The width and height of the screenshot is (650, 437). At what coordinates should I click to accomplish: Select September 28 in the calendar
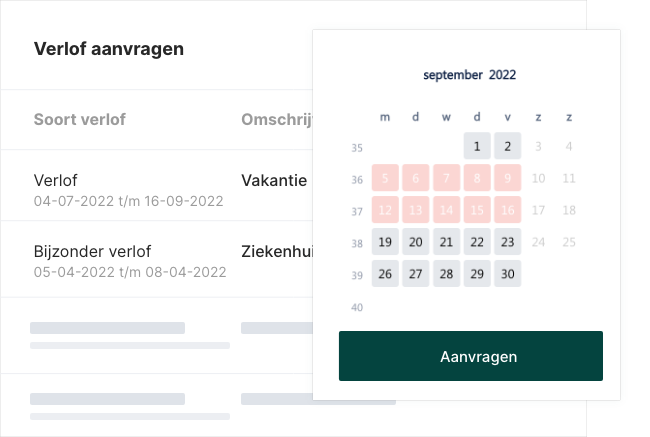click(446, 274)
